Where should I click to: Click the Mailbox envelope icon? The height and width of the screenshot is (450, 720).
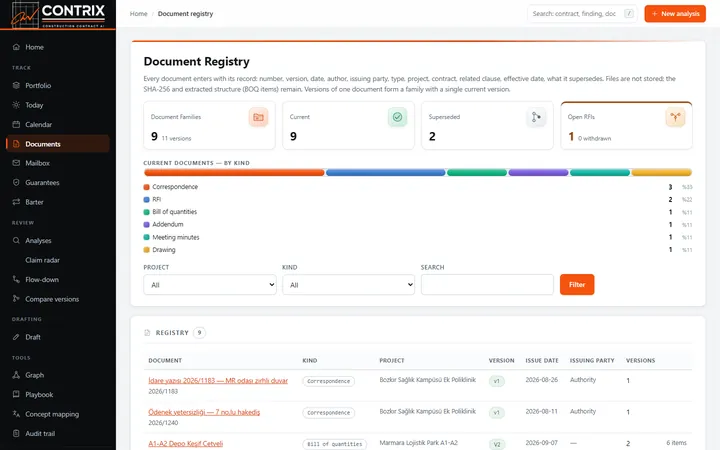click(x=16, y=163)
